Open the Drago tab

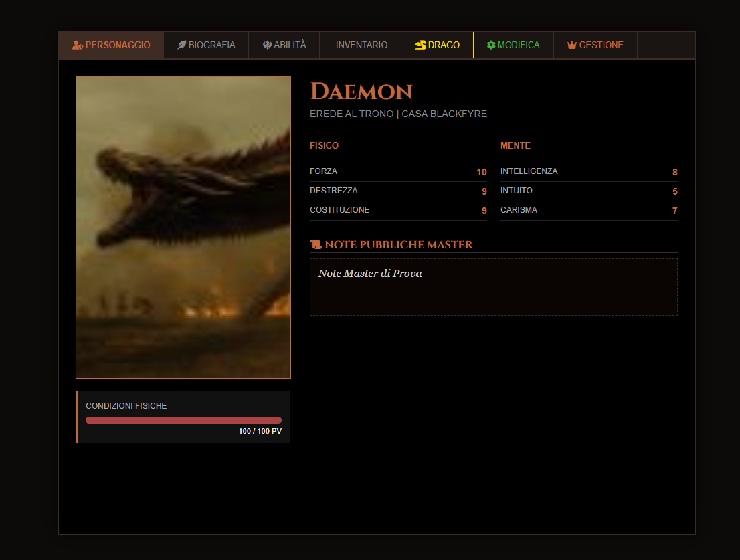tap(437, 45)
